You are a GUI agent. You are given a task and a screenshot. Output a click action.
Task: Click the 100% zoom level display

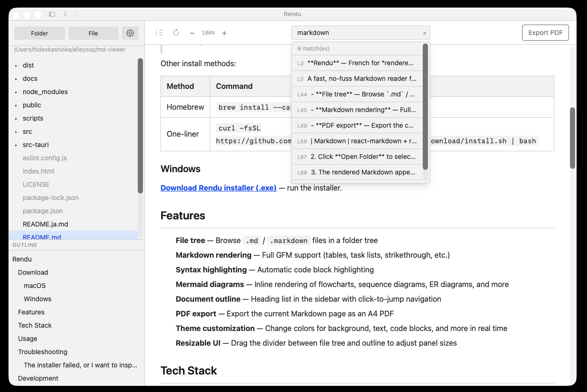208,33
